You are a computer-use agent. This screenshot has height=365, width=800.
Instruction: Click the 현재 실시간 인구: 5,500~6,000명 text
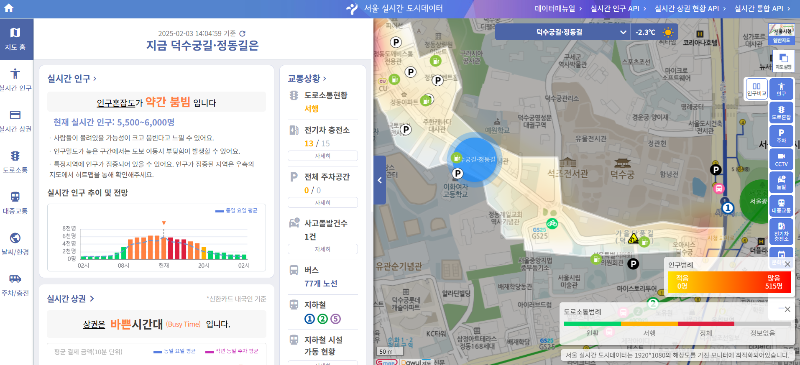coord(114,122)
